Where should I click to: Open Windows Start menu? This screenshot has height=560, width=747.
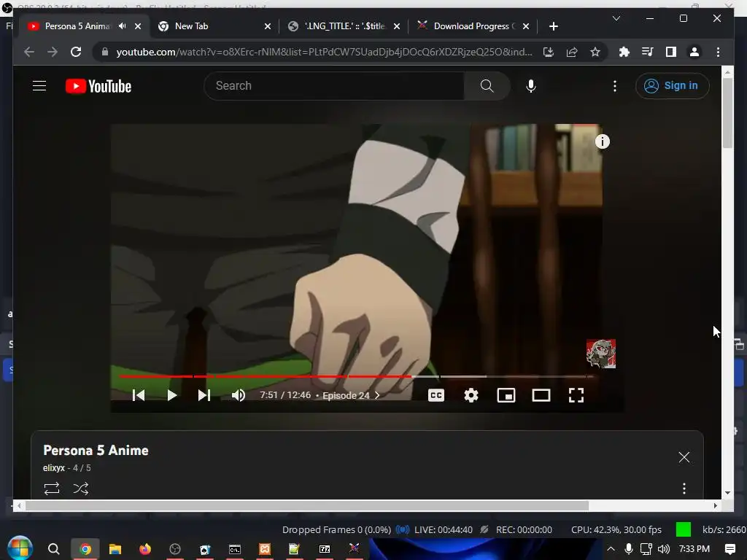(x=20, y=548)
